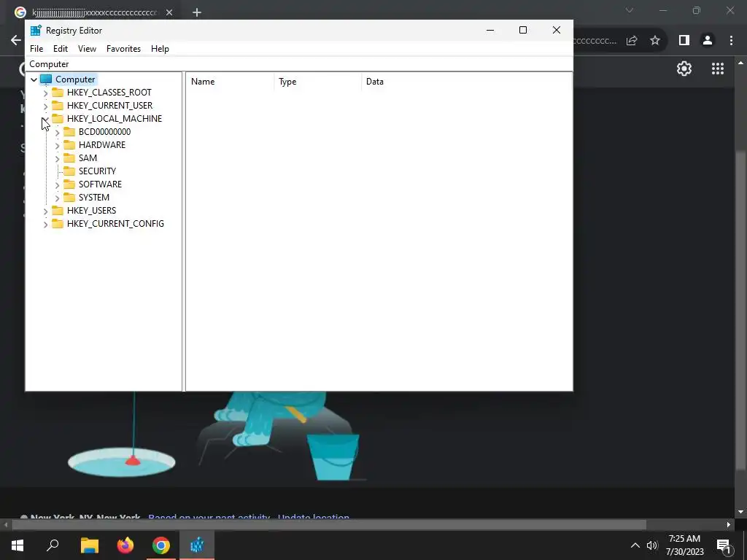Click Chrome's horizontal scrollbar thumb
Image resolution: width=747 pixels, height=560 pixels.
coord(329,525)
